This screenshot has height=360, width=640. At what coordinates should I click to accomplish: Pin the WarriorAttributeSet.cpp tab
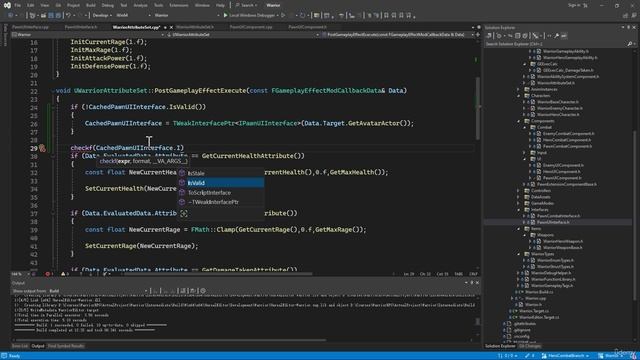(165, 27)
